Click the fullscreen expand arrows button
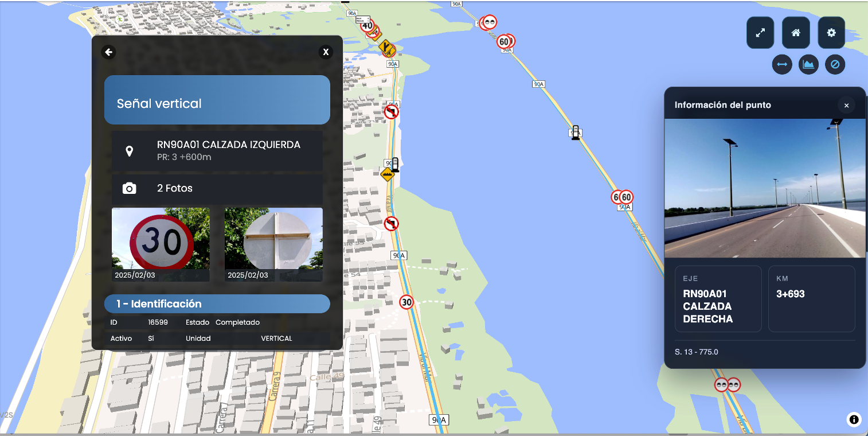Viewport: 868px width, 436px height. 760,33
